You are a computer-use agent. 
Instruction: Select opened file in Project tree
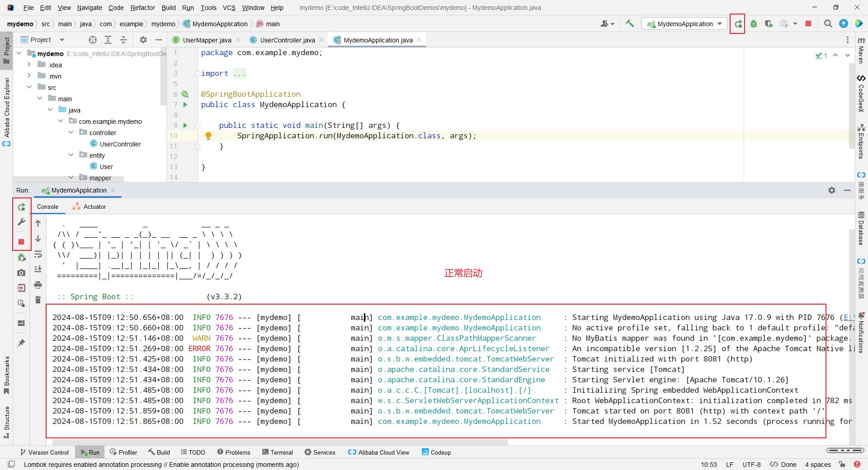93,40
